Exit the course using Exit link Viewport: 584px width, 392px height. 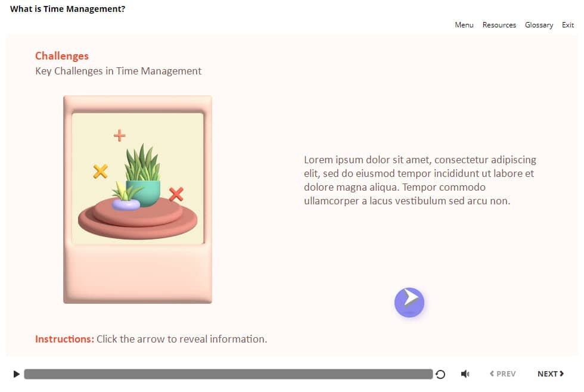pos(568,25)
